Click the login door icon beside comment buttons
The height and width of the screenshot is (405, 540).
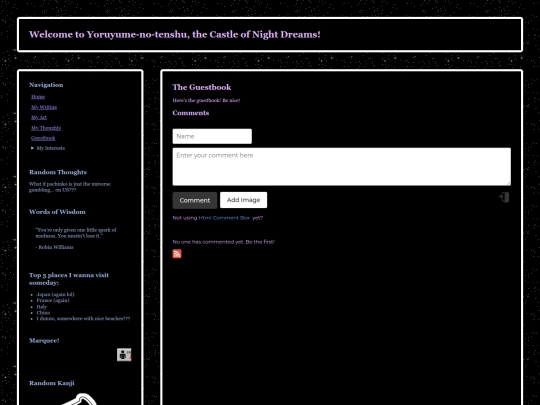point(504,197)
